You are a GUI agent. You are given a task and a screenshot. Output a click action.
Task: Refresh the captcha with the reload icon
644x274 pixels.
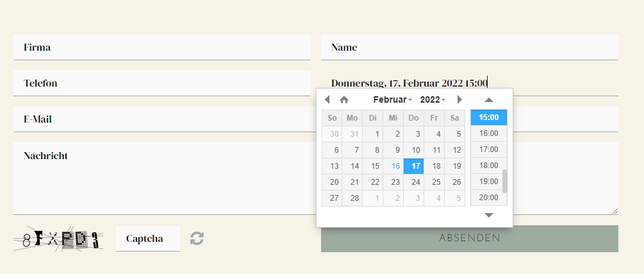point(197,239)
